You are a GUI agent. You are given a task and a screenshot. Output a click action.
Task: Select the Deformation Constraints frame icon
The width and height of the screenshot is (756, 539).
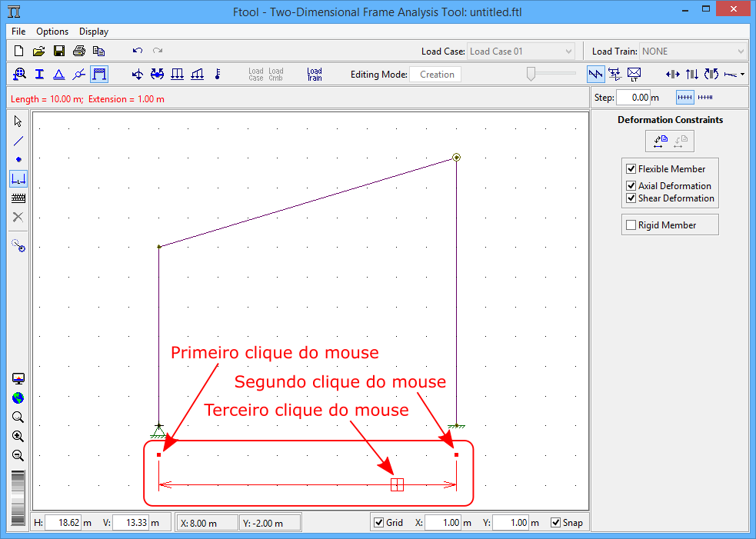click(98, 75)
